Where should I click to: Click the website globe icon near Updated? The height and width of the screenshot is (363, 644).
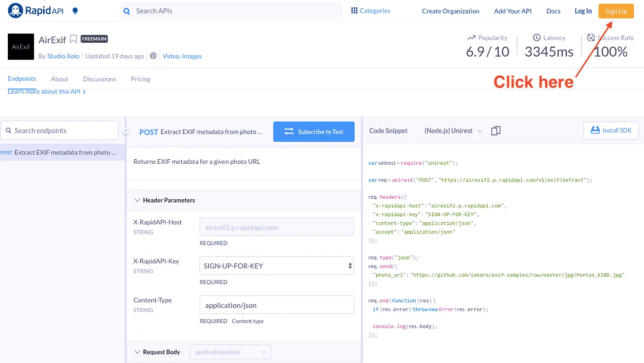click(x=153, y=56)
